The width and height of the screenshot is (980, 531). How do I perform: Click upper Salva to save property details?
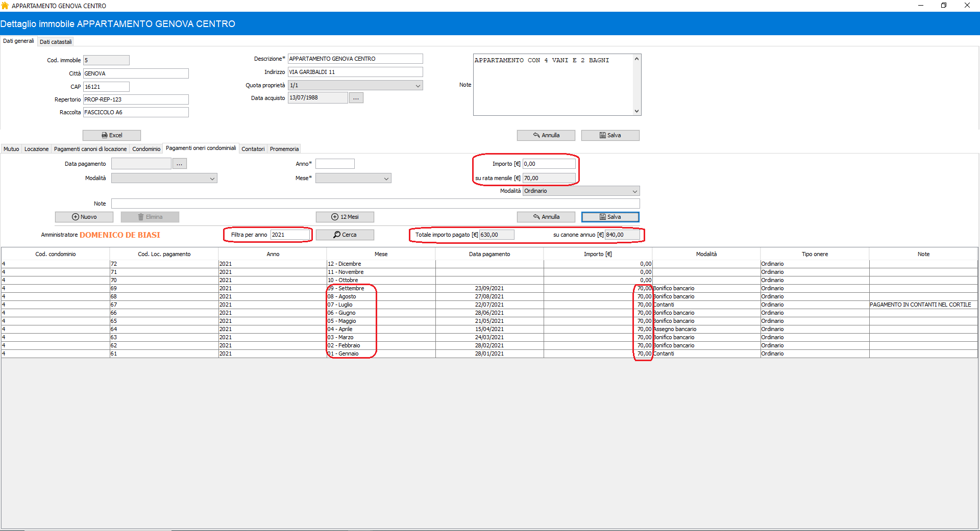click(x=610, y=135)
